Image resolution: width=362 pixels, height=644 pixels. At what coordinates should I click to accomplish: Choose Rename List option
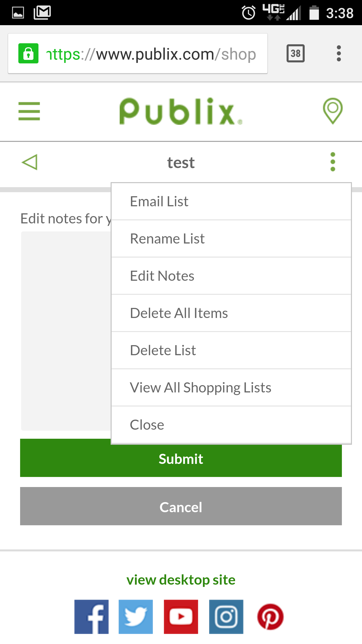[x=231, y=239]
